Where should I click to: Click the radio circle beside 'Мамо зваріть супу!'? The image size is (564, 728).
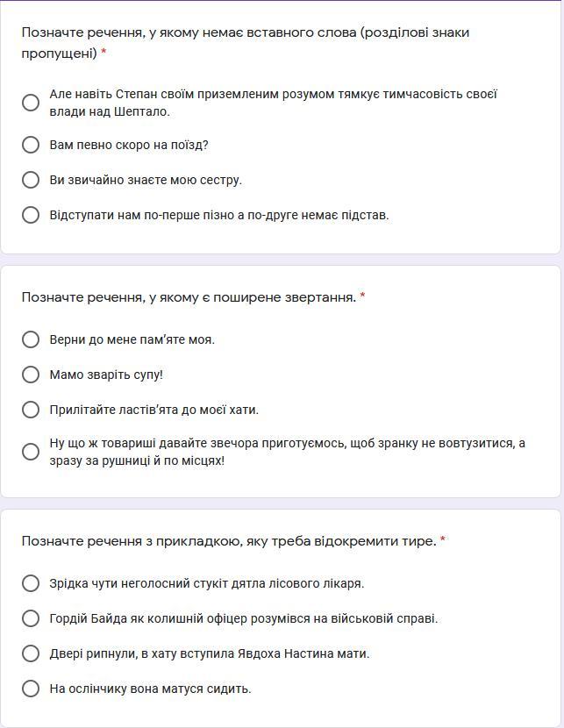(31, 375)
